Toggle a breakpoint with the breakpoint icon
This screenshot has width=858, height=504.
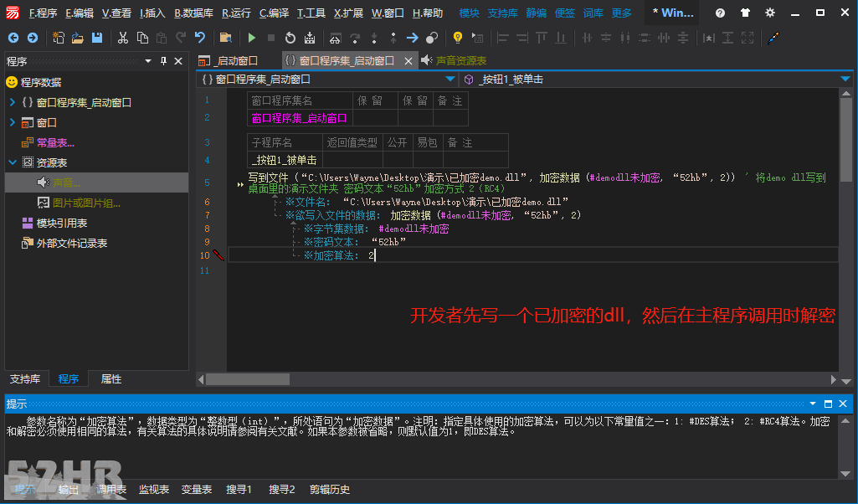(x=432, y=38)
